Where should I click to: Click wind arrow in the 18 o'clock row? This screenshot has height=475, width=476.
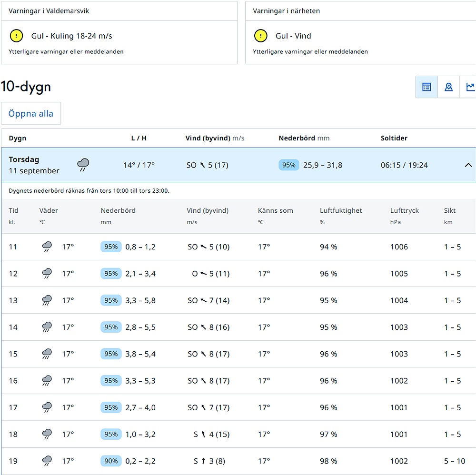(x=203, y=435)
